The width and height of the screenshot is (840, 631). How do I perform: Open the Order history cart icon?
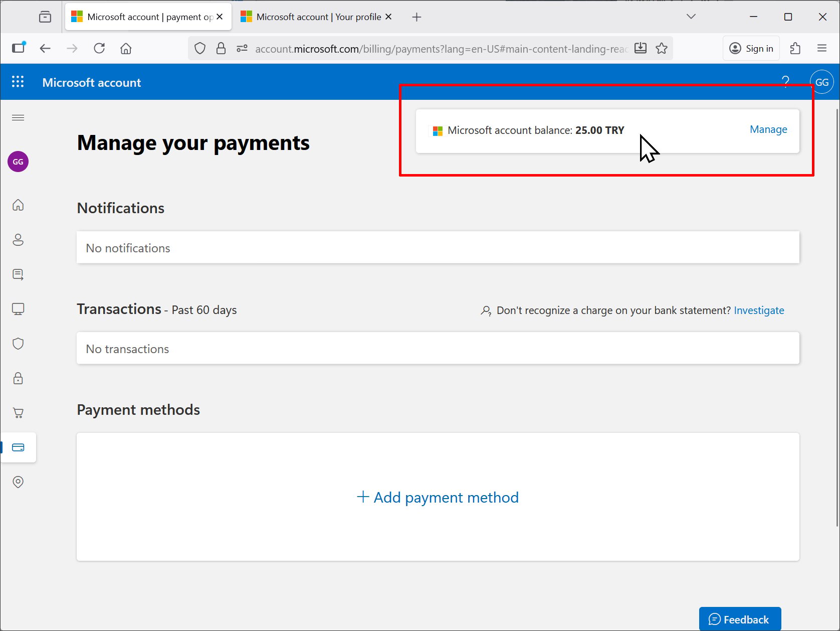[x=18, y=413]
